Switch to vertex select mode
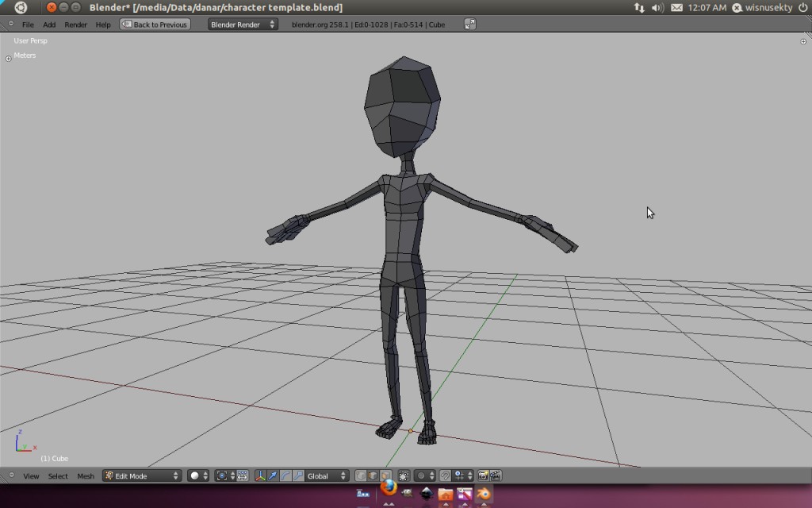This screenshot has height=508, width=812. (x=360, y=475)
